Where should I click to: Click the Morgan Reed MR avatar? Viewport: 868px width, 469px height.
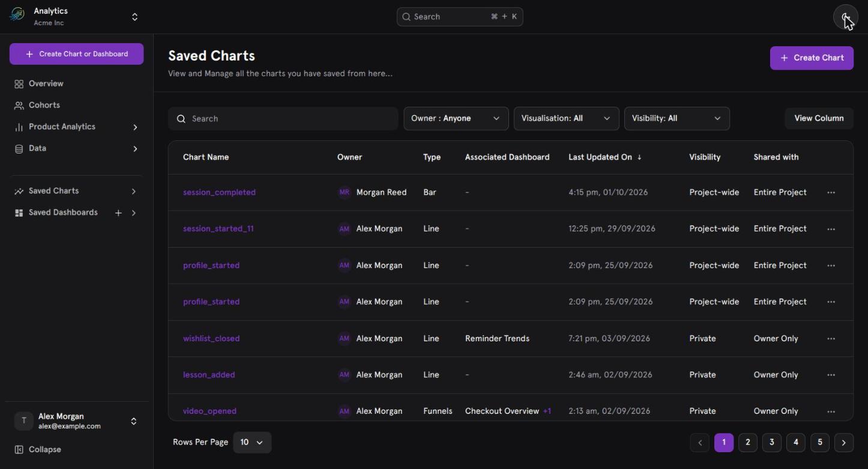click(344, 193)
